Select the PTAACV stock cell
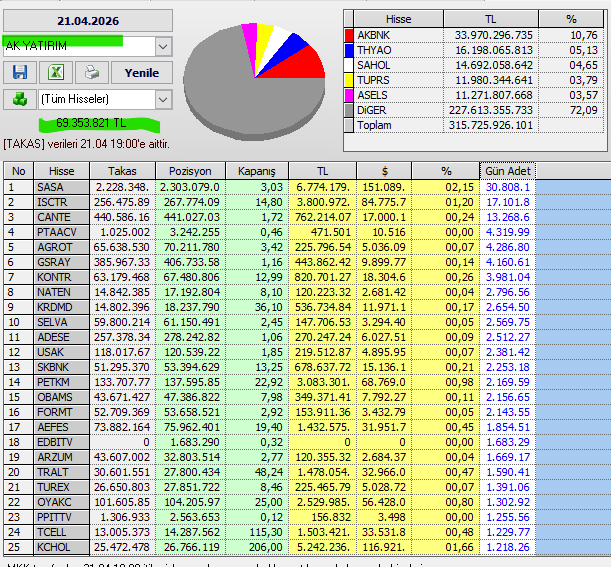Viewport: 611px width, 567px height. 62,232
